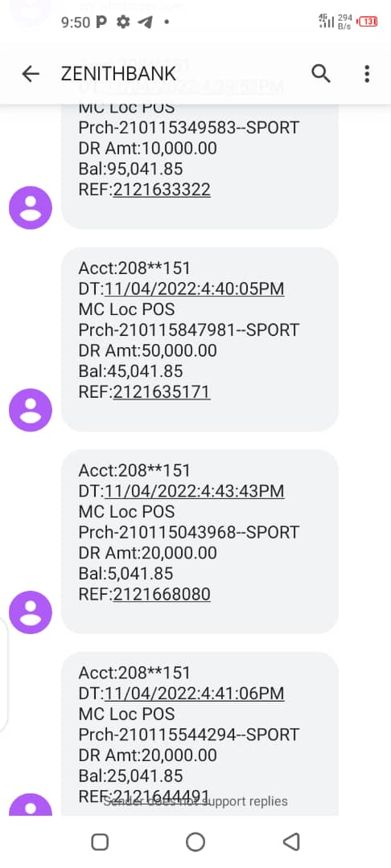Tap the Android back triangle button

[x=291, y=842]
